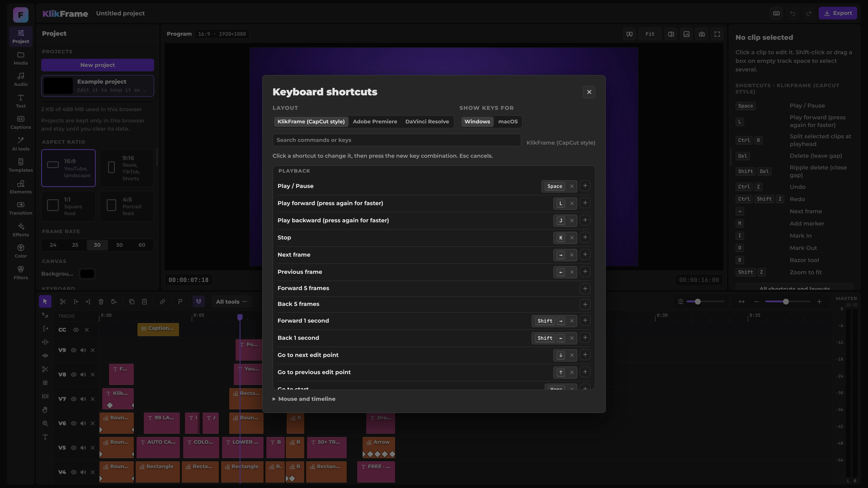This screenshot has height=488, width=868.
Task: Remove the Space shortcut from Play / Pause
Action: pos(571,186)
